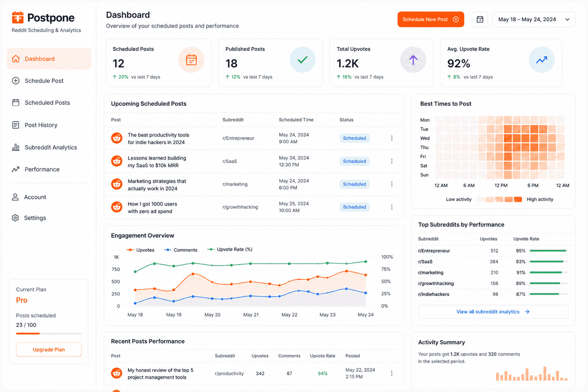This screenshot has height=392, width=588.
Task: Open options menu for r/growthhacking scheduled post
Action: pos(392,207)
